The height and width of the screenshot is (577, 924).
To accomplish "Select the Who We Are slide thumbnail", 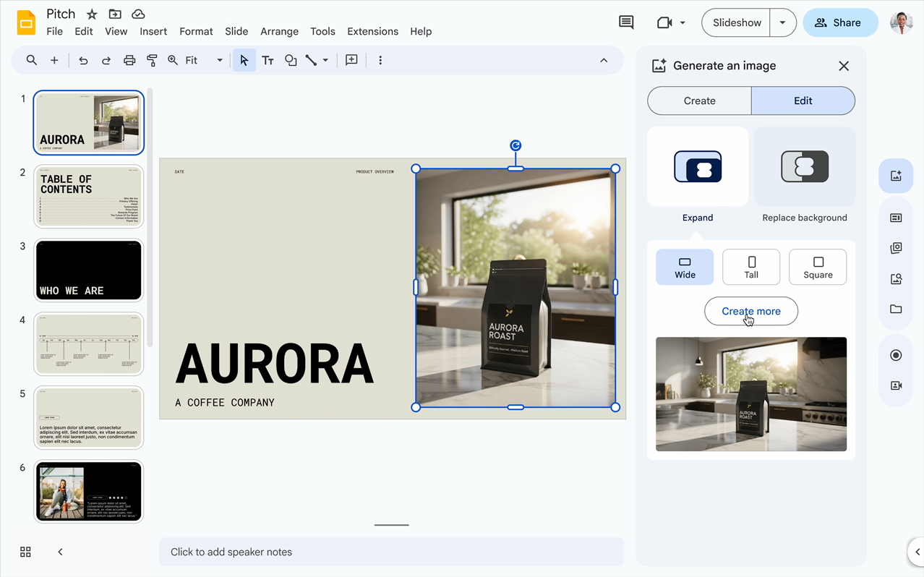I will click(x=89, y=270).
